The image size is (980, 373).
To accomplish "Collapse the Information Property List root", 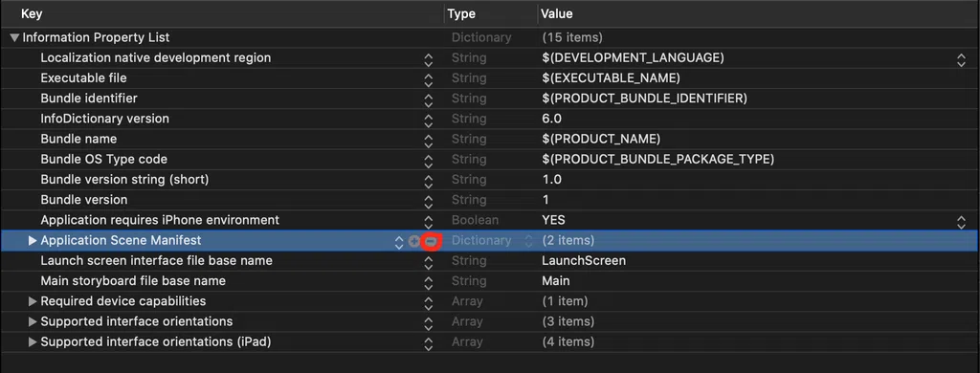I will pos(15,37).
